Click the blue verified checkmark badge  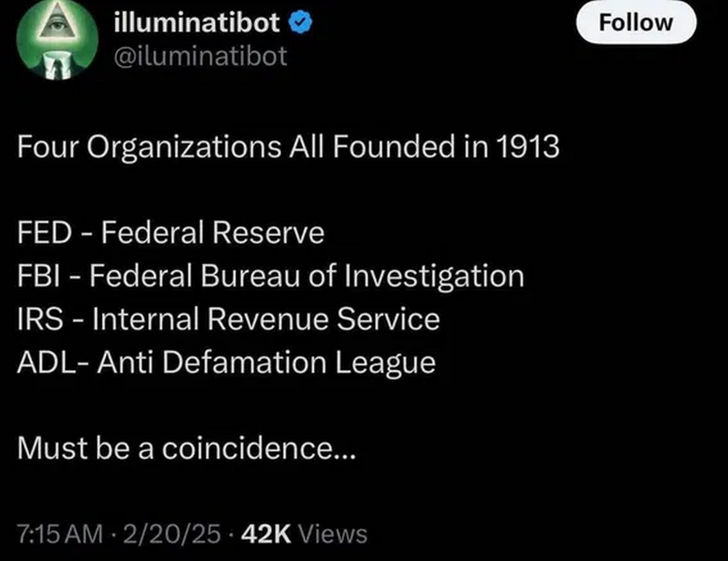pos(301,23)
